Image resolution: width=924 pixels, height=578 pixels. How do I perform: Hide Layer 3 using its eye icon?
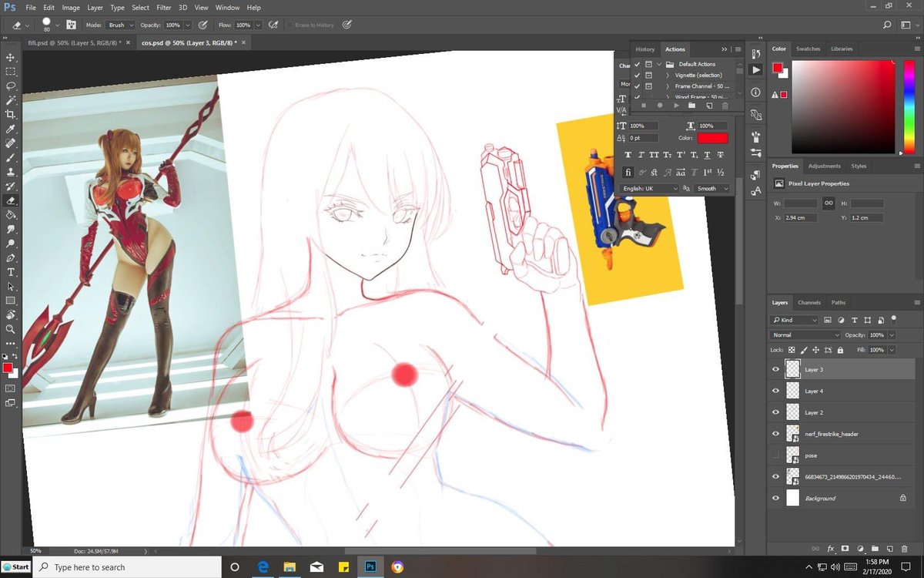coord(775,370)
